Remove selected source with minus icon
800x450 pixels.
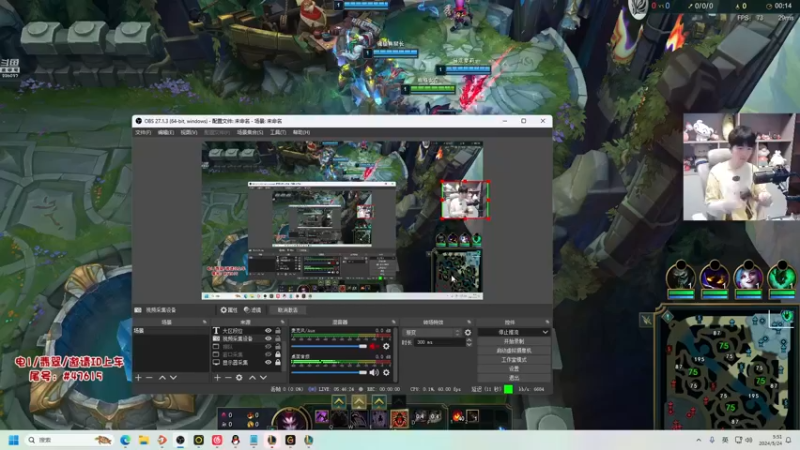pyautogui.click(x=228, y=378)
